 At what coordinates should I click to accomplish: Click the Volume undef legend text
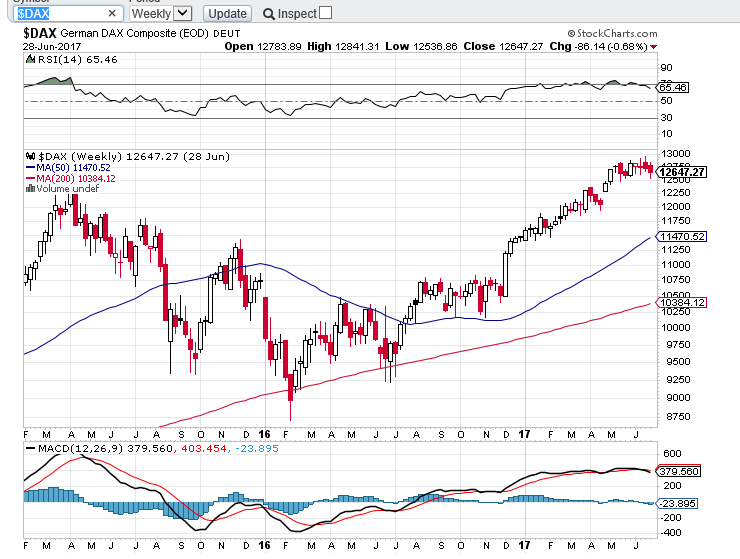pos(68,188)
